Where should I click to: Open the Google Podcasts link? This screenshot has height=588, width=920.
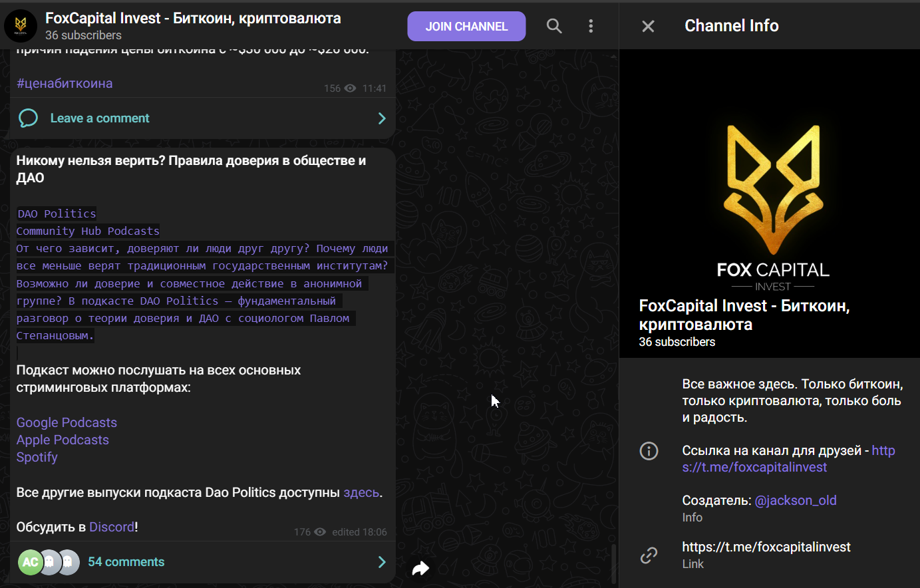point(67,422)
